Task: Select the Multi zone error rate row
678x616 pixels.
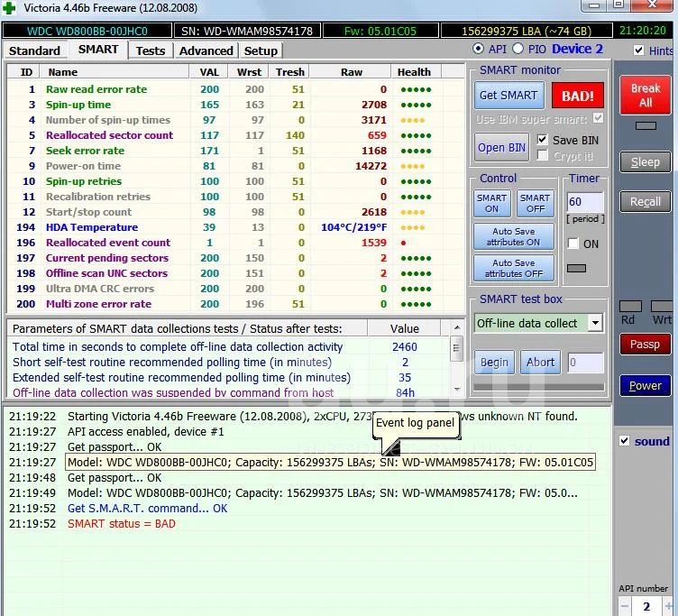Action: tap(235, 304)
